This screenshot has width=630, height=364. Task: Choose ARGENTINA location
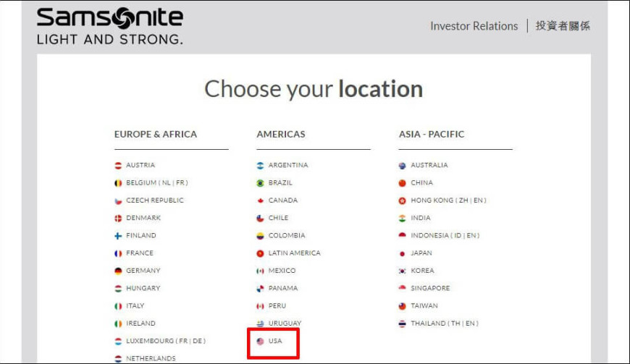pos(288,165)
